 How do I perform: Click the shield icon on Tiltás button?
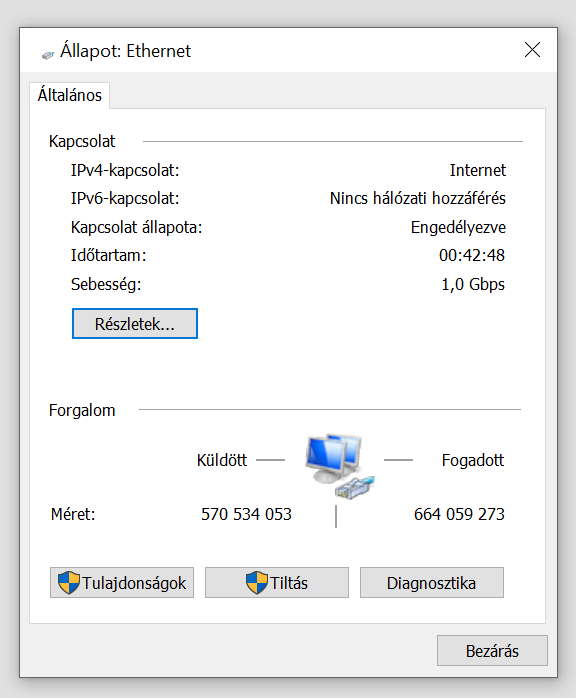[257, 583]
